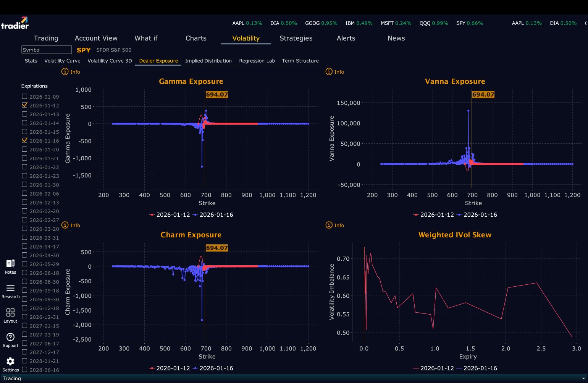Screen dimensions: 588x383
Task: Enable the 2026-02-20 expiration checkbox
Action: pyautogui.click(x=24, y=211)
